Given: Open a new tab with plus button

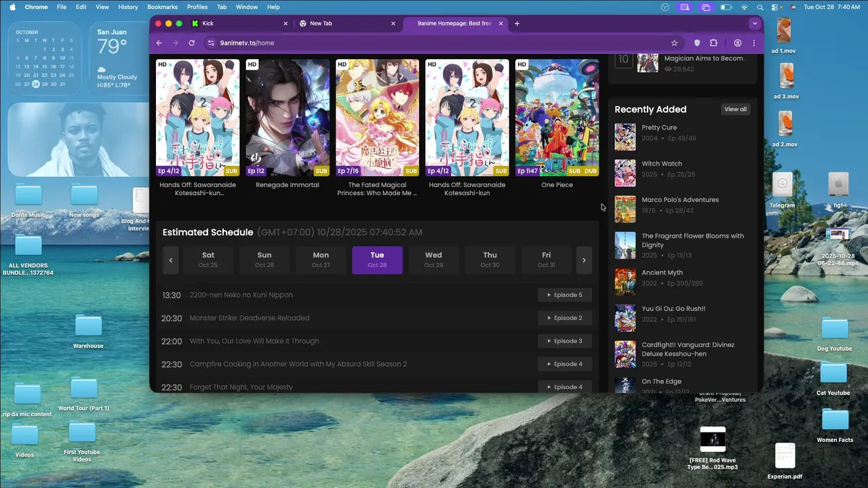Looking at the screenshot, I should pyautogui.click(x=517, y=23).
